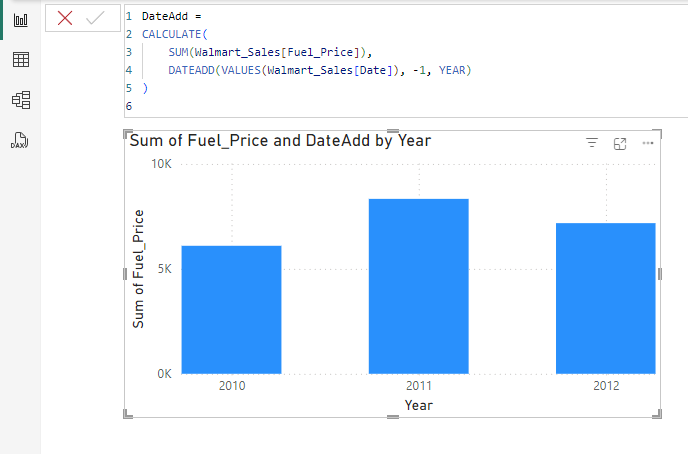Open the Table view from sidebar
Screen dimensions: 688x454
[x=19, y=60]
